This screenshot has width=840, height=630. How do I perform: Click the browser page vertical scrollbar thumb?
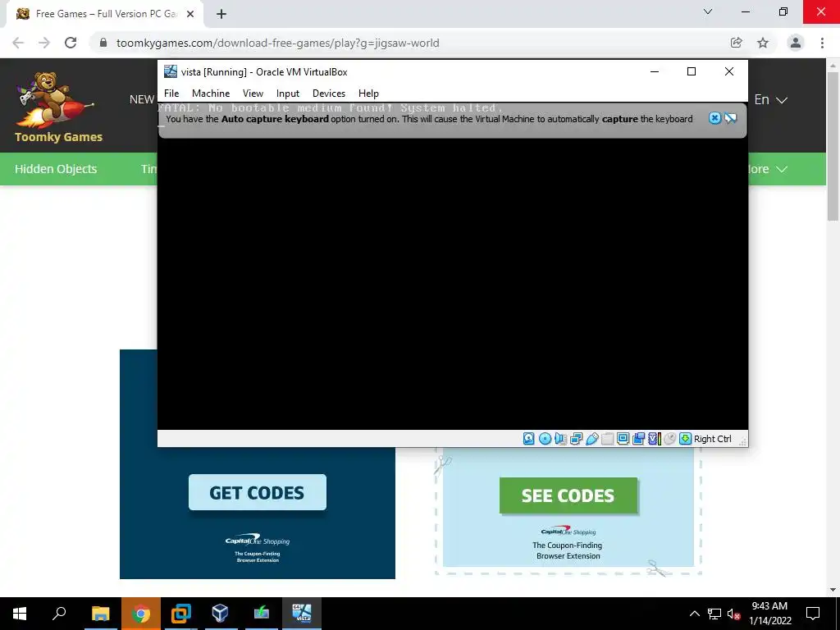[833, 146]
